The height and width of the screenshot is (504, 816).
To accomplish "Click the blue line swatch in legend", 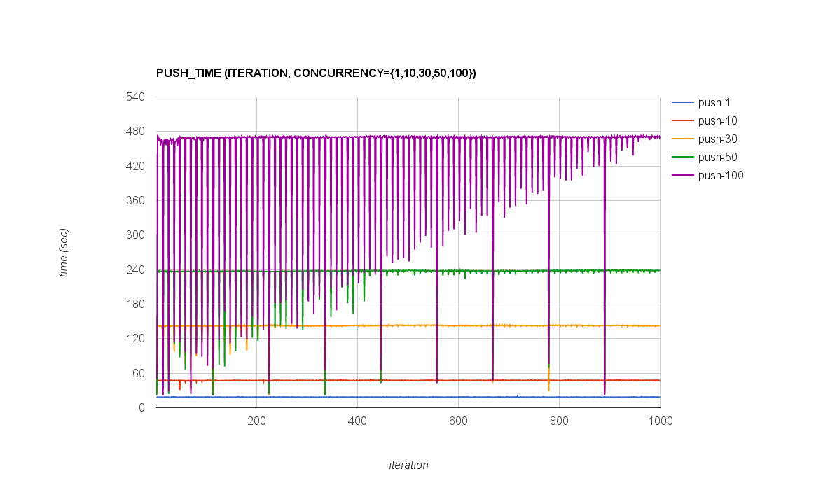I will click(682, 102).
